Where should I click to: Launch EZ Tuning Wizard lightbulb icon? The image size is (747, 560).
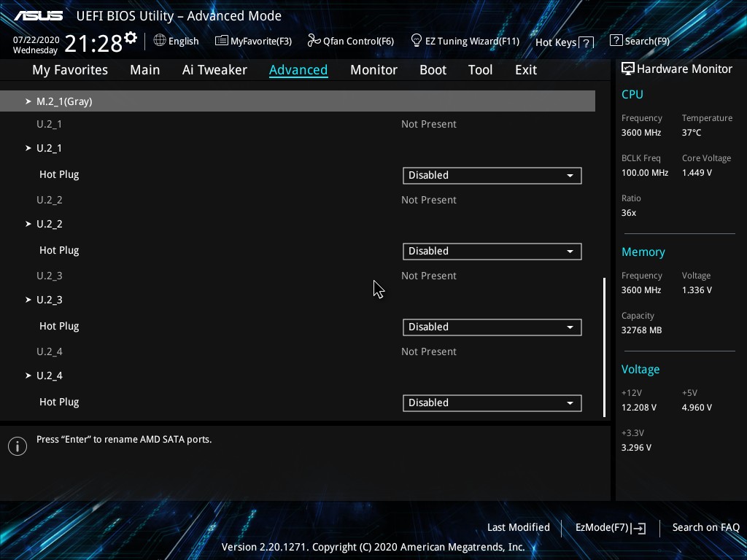(x=417, y=40)
